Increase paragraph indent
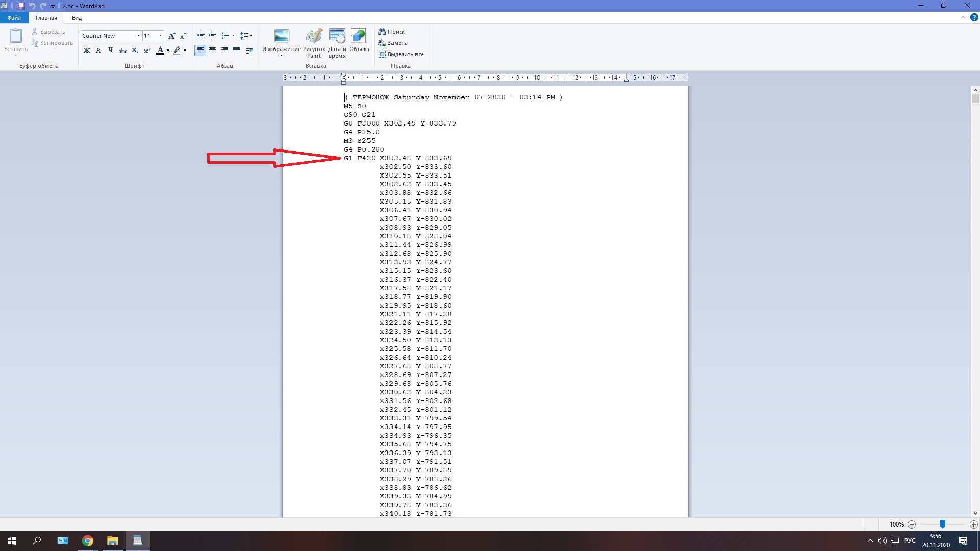Image resolution: width=980 pixels, height=551 pixels. (212, 36)
